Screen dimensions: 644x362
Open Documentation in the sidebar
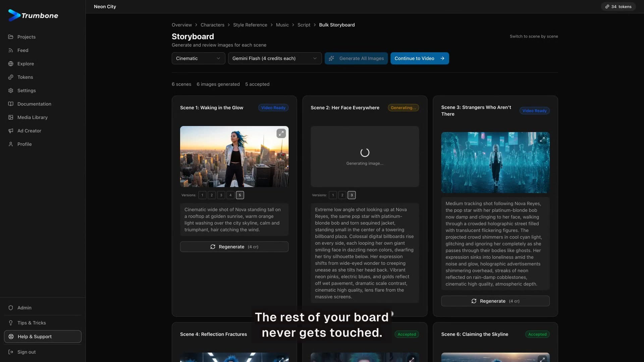(x=34, y=104)
